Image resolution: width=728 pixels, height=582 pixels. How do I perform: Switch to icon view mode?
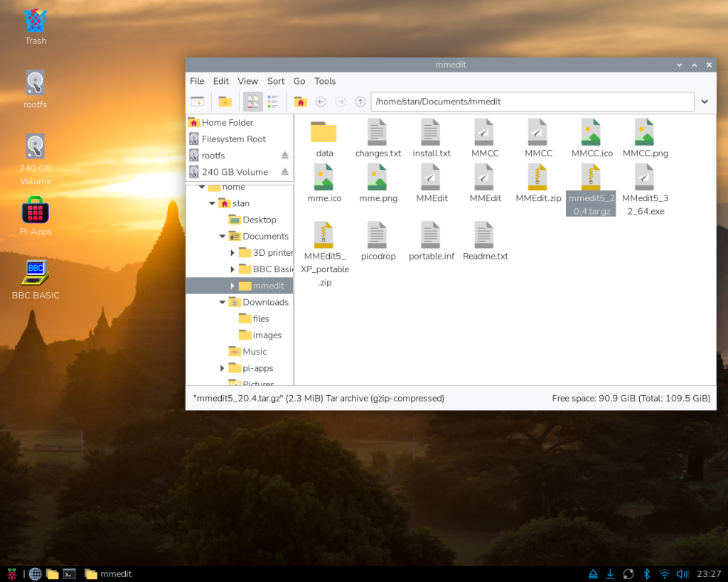pos(252,102)
